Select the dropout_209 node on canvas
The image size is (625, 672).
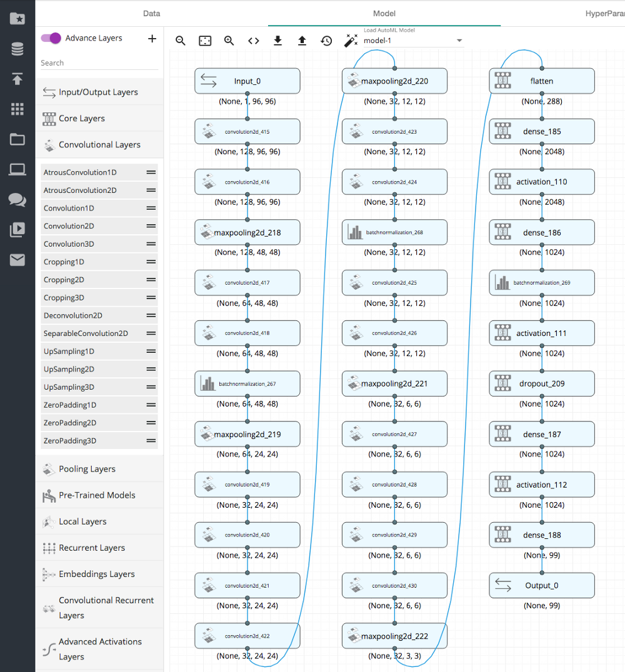pyautogui.click(x=541, y=383)
